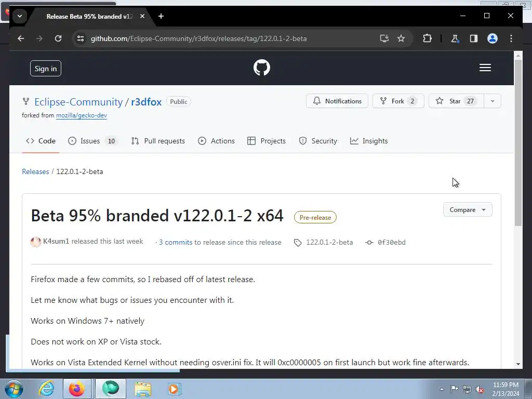Fork the repository
532x399 pixels.
398,101
